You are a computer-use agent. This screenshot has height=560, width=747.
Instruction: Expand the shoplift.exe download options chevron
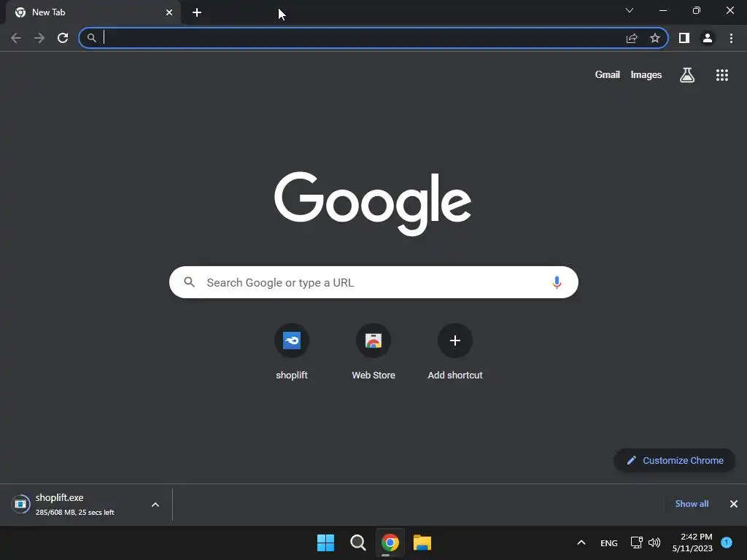click(x=155, y=505)
